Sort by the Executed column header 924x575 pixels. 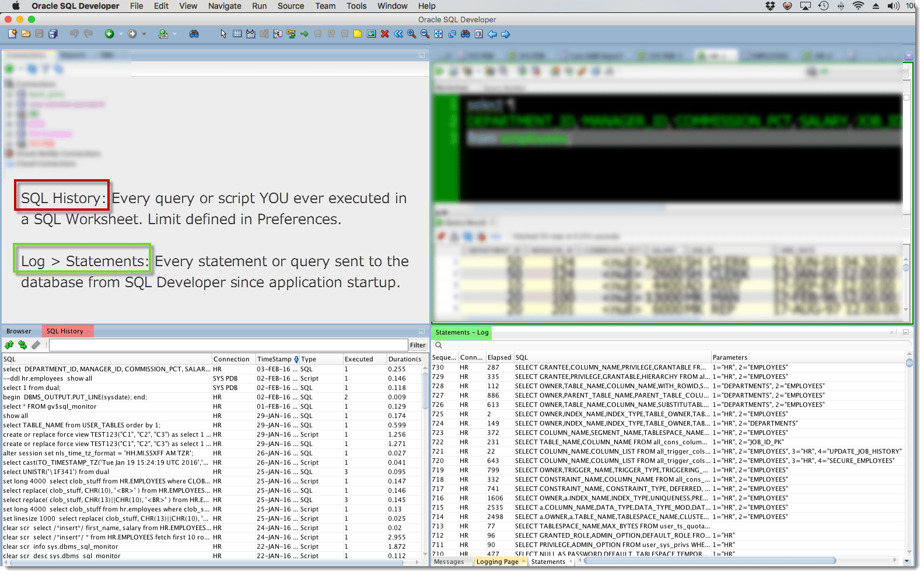click(x=365, y=359)
